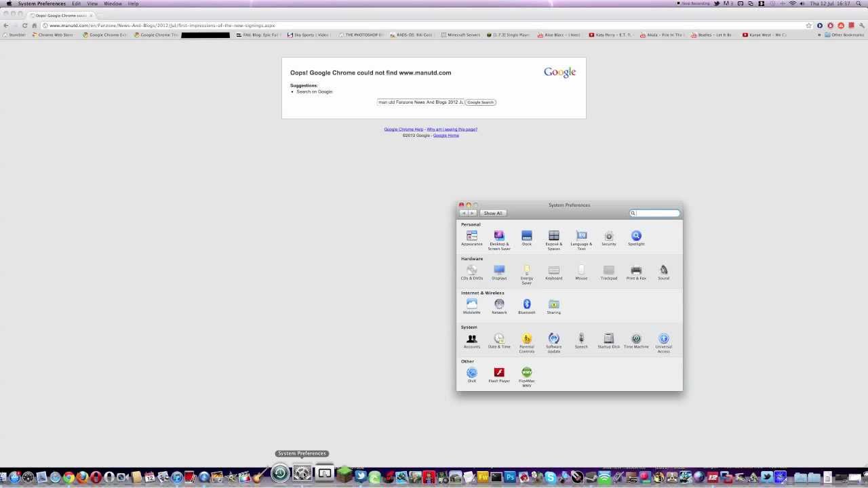Image resolution: width=868 pixels, height=488 pixels.
Task: Open the System Preferences application menu
Action: 42,3
